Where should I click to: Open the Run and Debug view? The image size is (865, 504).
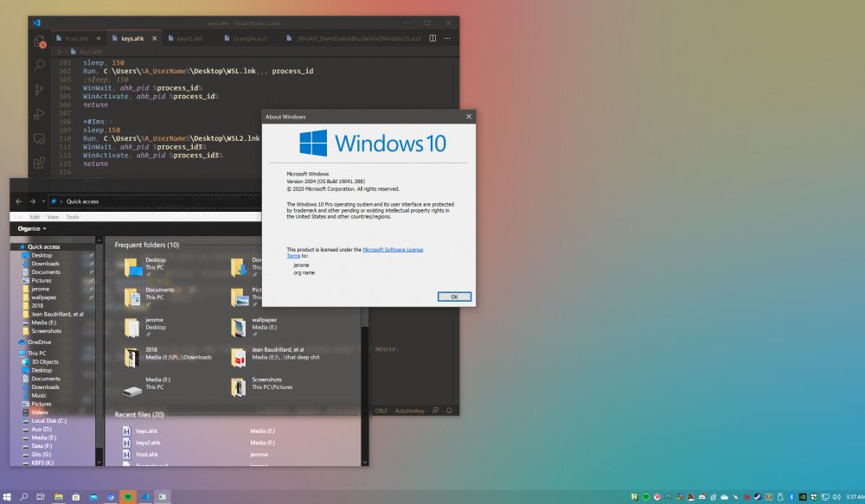39,113
